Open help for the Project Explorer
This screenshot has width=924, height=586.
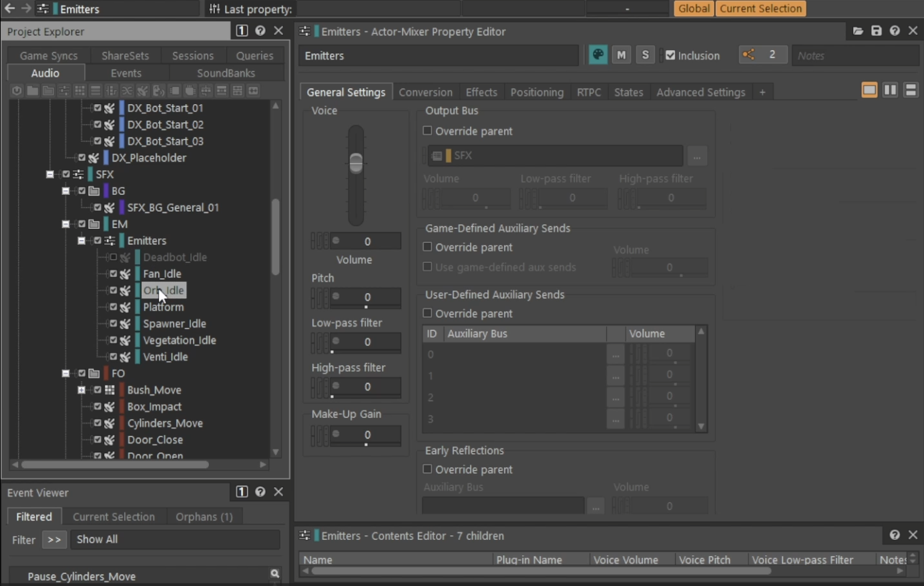pos(260,31)
